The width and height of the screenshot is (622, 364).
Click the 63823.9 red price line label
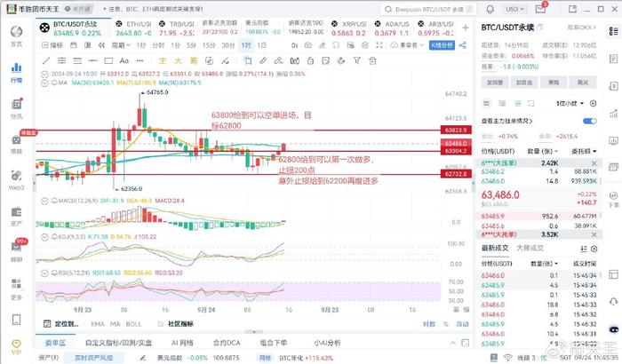pyautogui.click(x=456, y=130)
